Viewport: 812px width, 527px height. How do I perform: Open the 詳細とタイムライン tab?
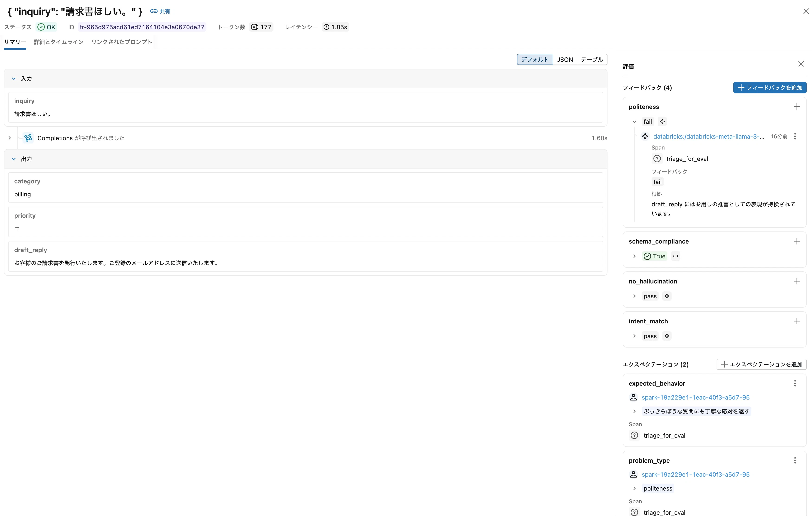[x=59, y=42]
